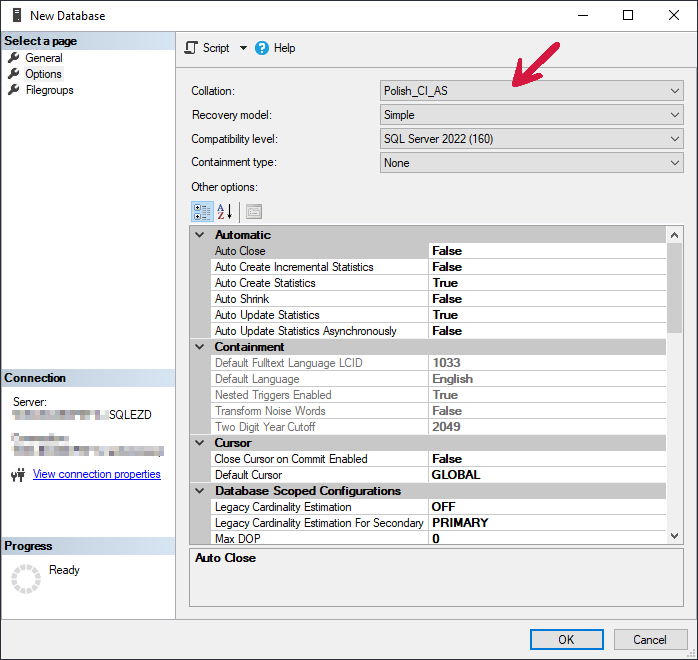Open the Recovery model dropdown
698x660 pixels.
click(675, 115)
